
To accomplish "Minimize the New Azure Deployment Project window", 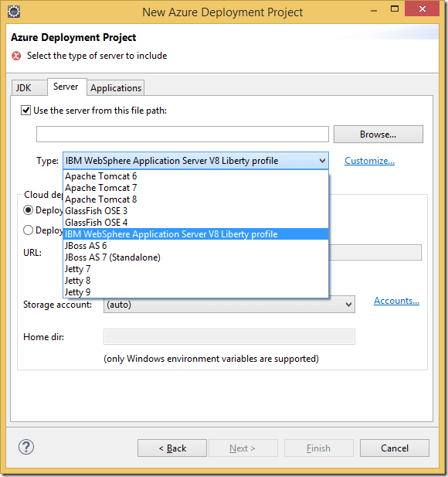I will (x=374, y=10).
